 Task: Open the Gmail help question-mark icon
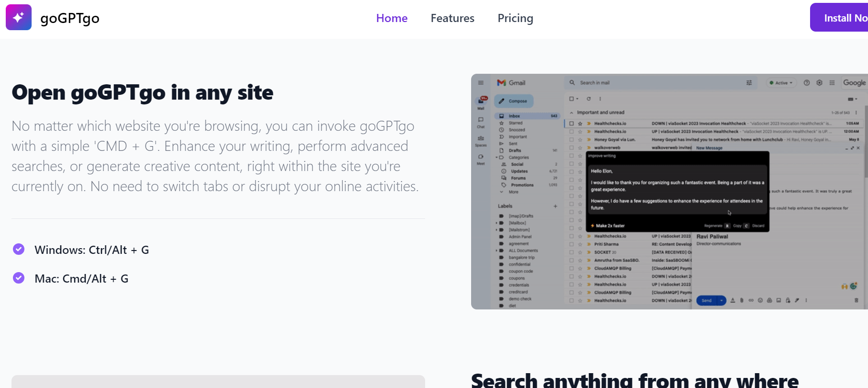807,82
